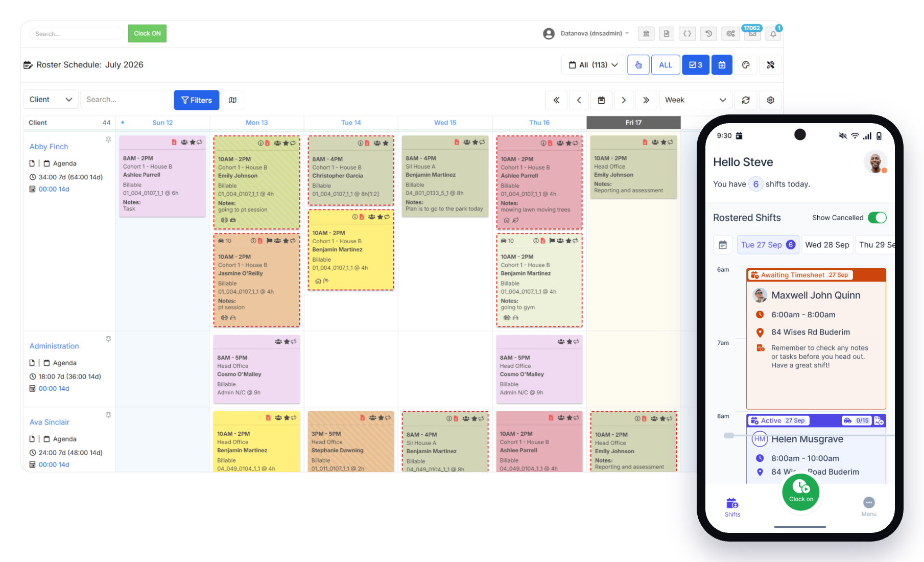
Task: Click the roster Search field beside Client
Action: coord(126,100)
